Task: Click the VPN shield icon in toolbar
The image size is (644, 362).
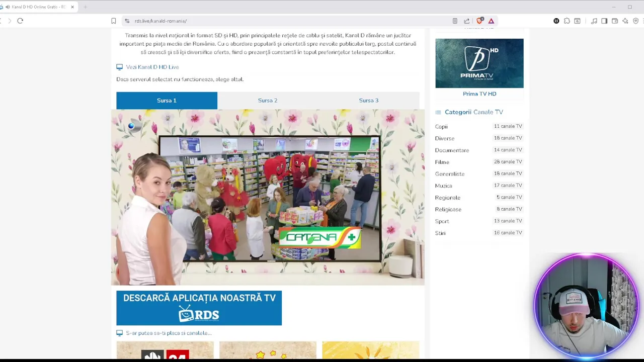Action: pos(636,21)
